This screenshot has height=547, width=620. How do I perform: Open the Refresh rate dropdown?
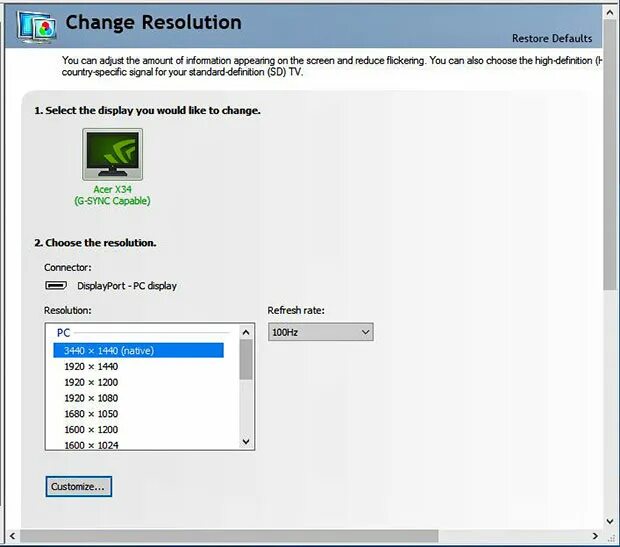(x=321, y=332)
